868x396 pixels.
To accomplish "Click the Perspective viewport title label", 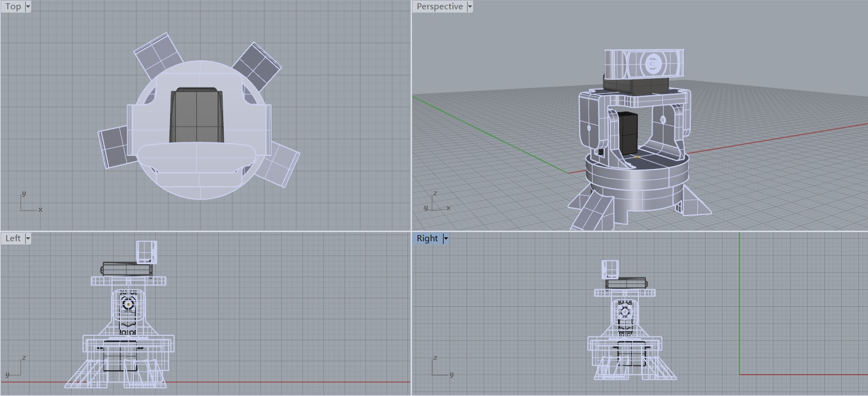I will pos(440,7).
